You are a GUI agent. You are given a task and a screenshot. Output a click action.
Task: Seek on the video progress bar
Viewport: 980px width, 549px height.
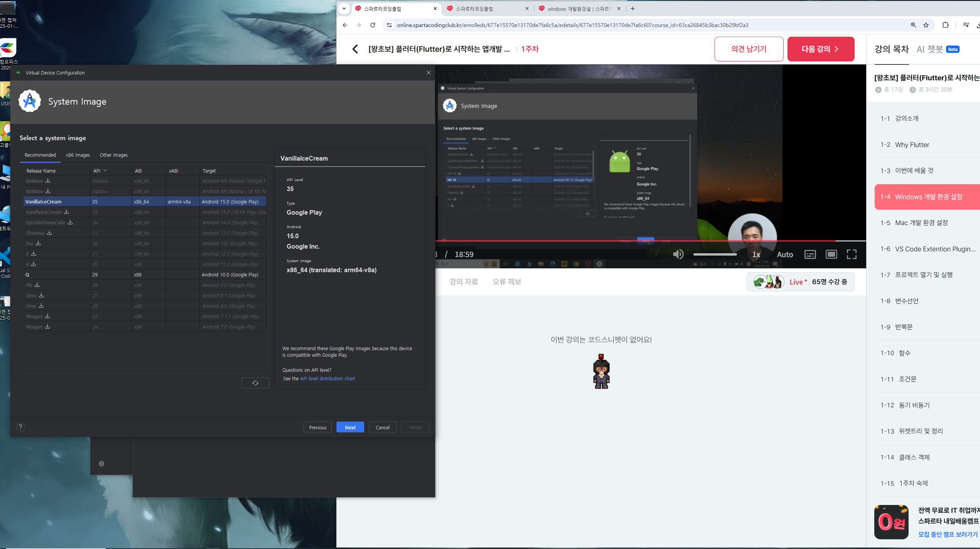[x=651, y=241]
